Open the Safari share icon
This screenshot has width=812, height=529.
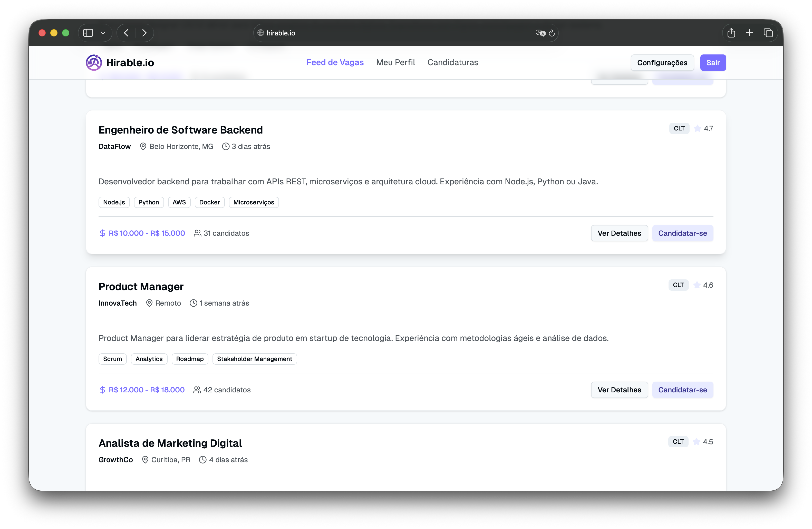[731, 33]
